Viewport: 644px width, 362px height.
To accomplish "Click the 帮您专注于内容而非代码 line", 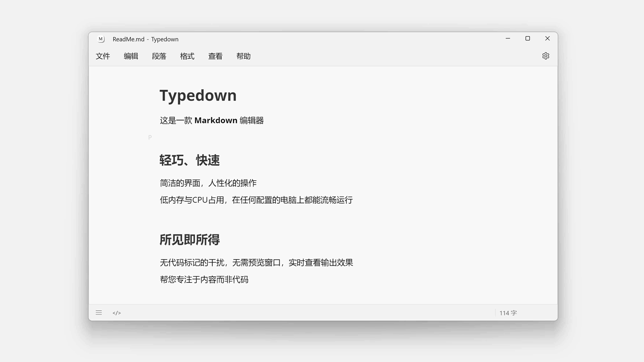I will pos(204,279).
